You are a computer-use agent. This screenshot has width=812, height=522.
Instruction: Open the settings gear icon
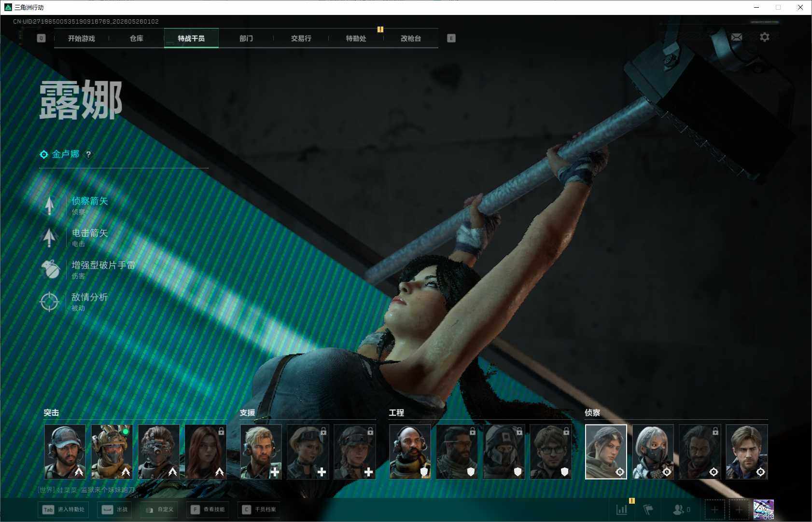[765, 37]
